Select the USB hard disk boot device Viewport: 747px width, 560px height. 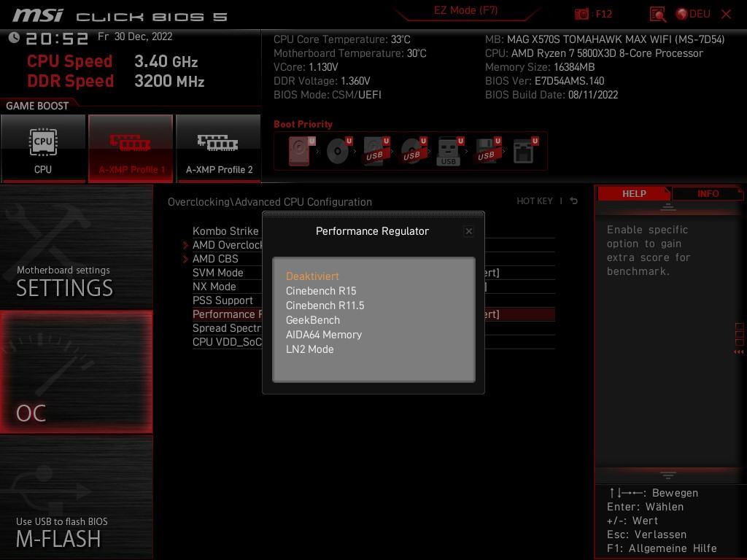pyautogui.click(x=376, y=151)
